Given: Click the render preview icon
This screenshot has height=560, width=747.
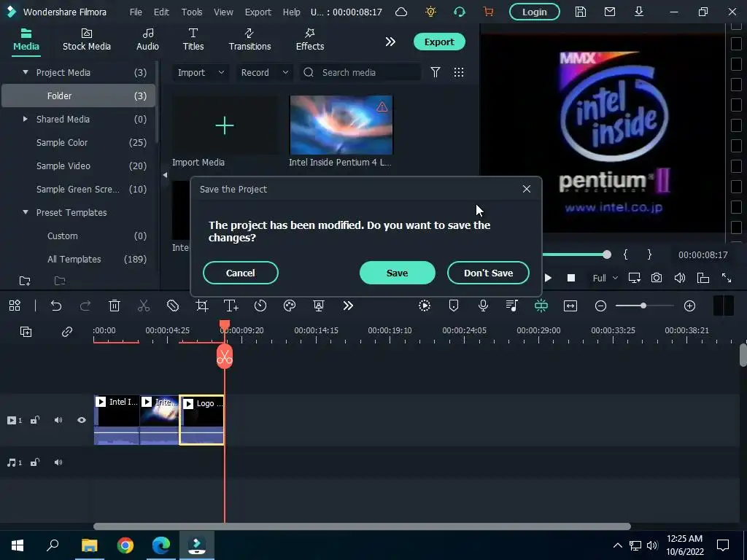Looking at the screenshot, I should (424, 306).
